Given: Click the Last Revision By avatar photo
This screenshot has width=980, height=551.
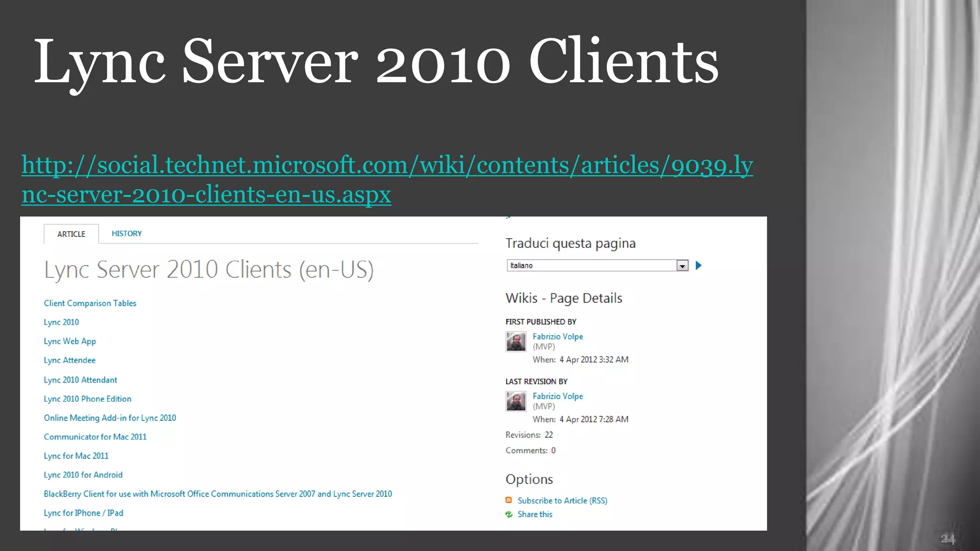Looking at the screenshot, I should click(x=516, y=401).
